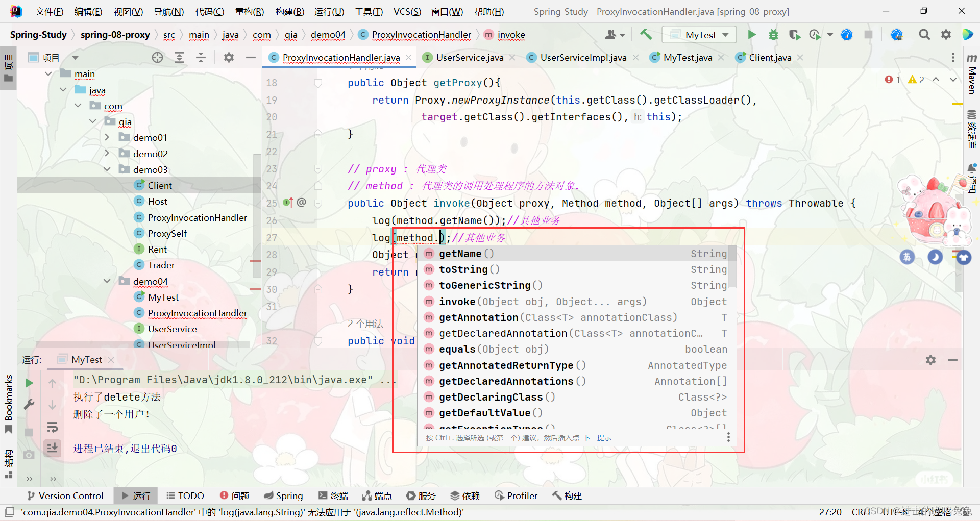
Task: Open the Database tool window
Action: 971,129
